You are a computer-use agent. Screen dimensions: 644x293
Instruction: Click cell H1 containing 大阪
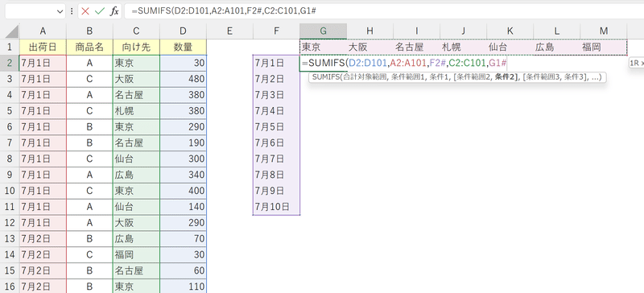tap(370, 47)
